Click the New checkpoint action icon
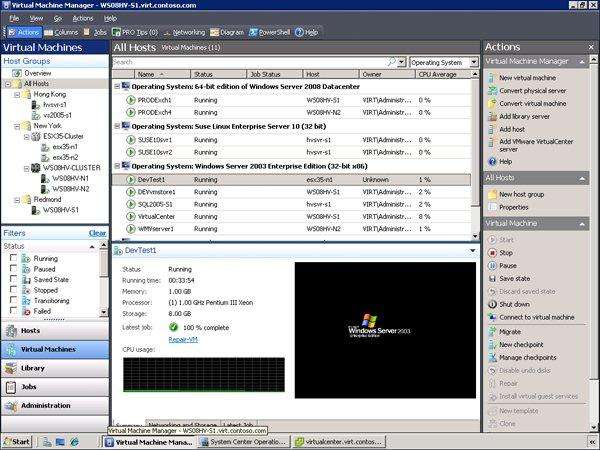600x450 pixels. coord(490,344)
